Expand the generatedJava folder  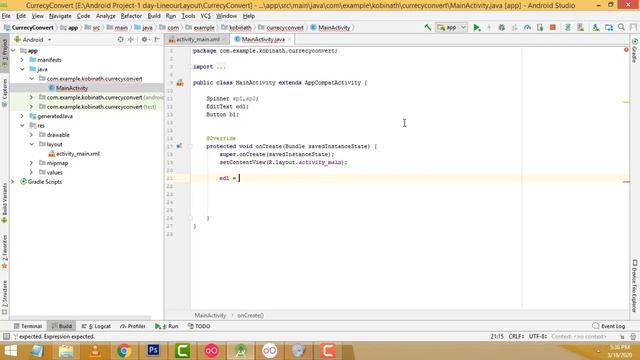coord(22,116)
